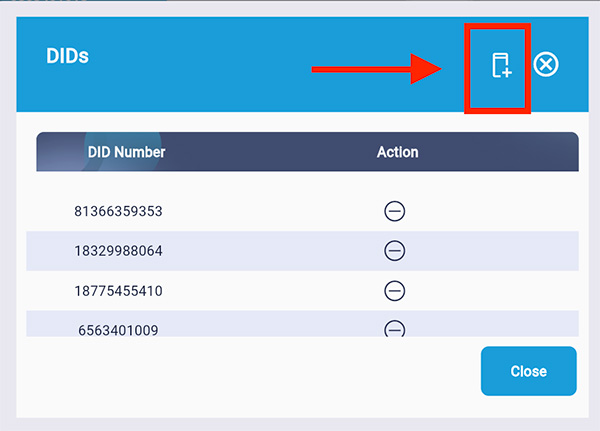Click the DID Number column header

pyautogui.click(x=126, y=152)
